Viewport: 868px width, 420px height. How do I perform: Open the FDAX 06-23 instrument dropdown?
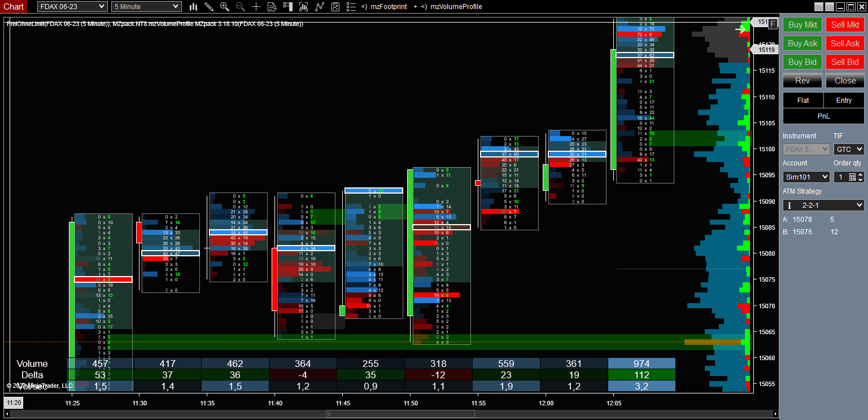point(72,7)
